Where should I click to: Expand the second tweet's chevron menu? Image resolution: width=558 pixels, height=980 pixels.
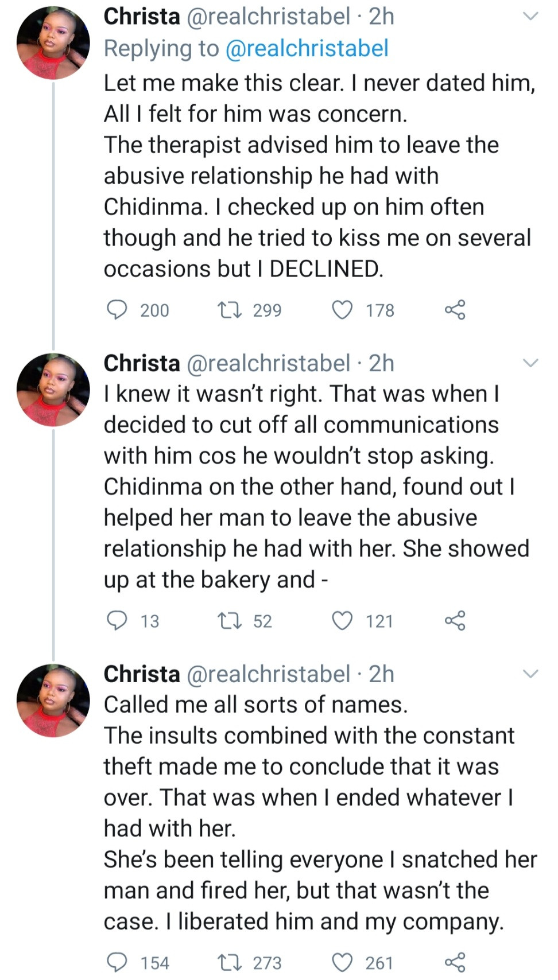[531, 363]
